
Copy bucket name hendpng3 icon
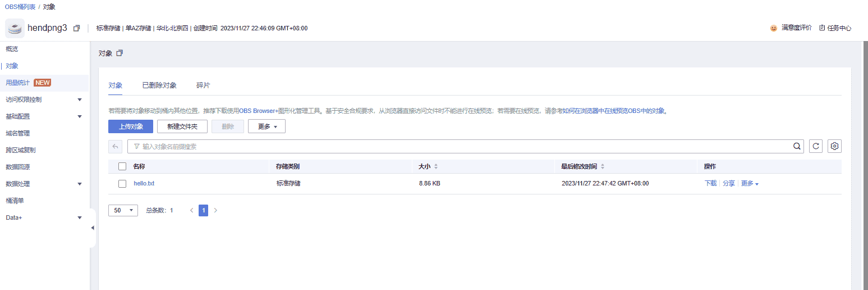(76, 28)
